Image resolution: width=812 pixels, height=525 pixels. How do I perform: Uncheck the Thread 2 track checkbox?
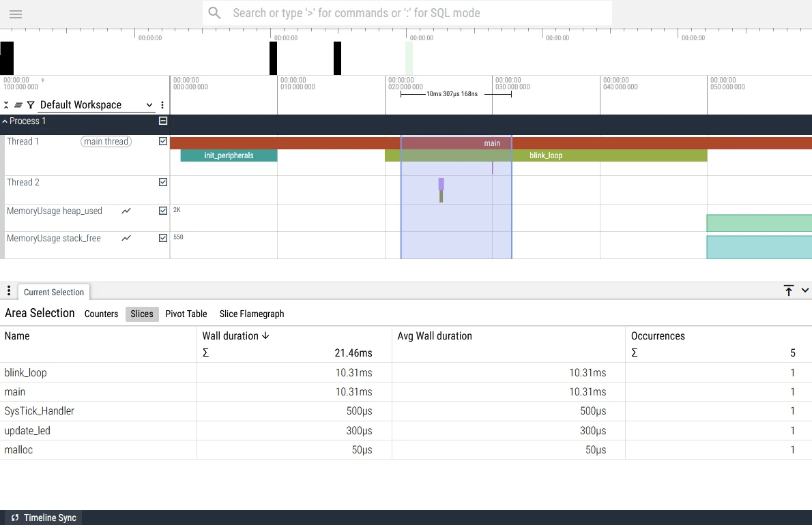[x=162, y=183]
